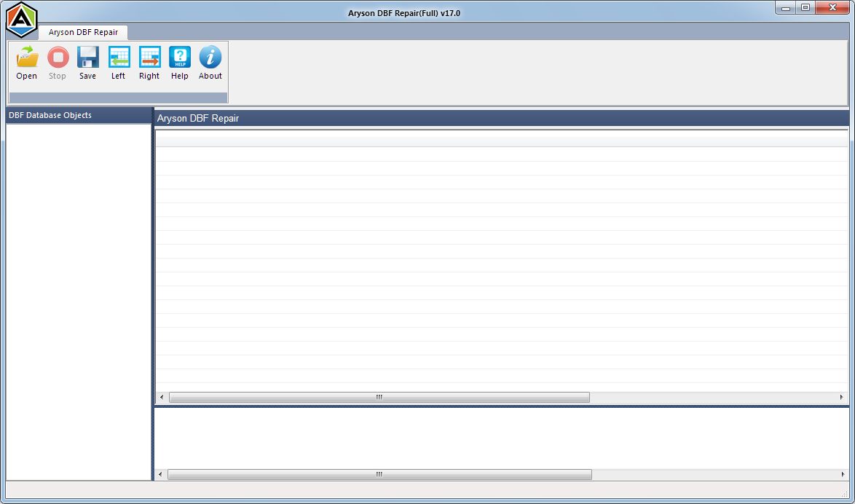Click left arrow of lower panel scrollbar
Screen dimensions: 855x504
(x=160, y=475)
